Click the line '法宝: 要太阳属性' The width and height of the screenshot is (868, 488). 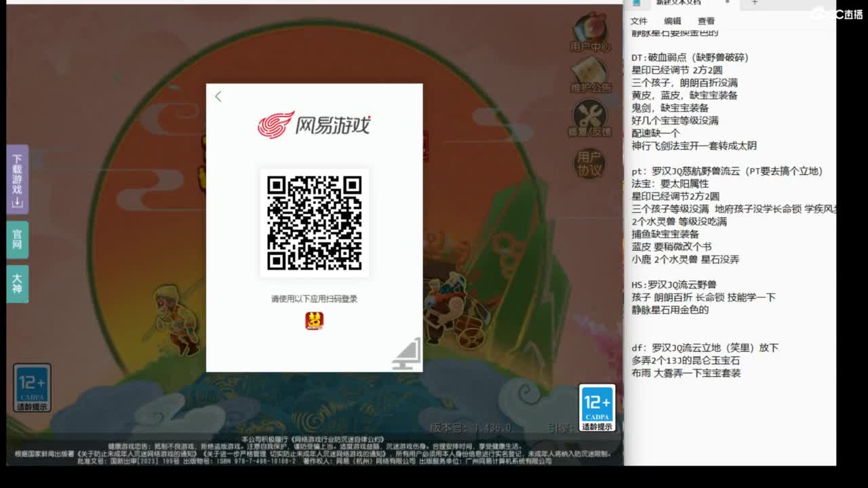670,184
